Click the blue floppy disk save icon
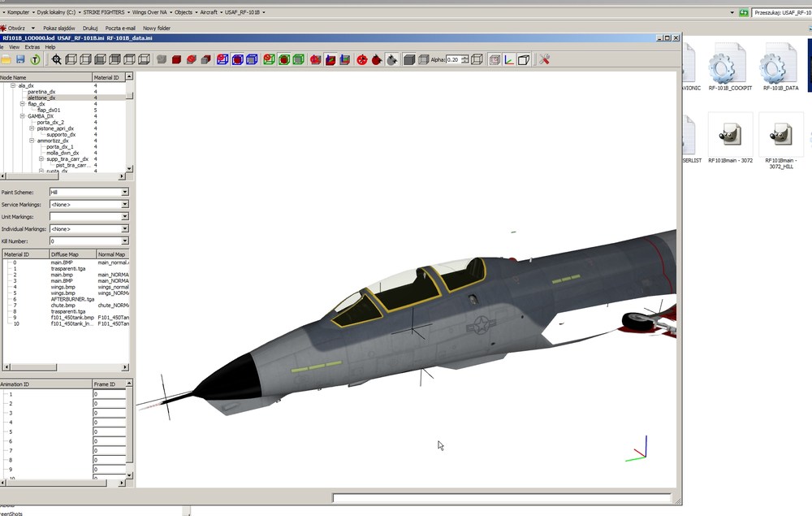812x516 pixels. coord(20,59)
